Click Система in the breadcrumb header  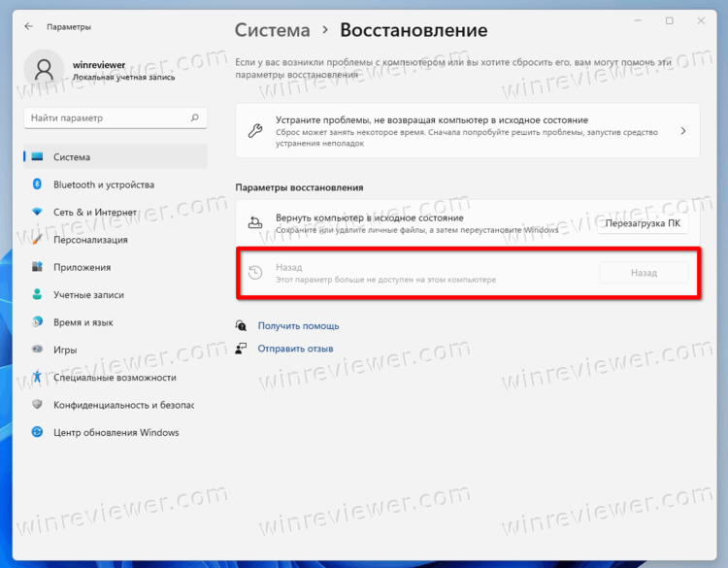(272, 31)
